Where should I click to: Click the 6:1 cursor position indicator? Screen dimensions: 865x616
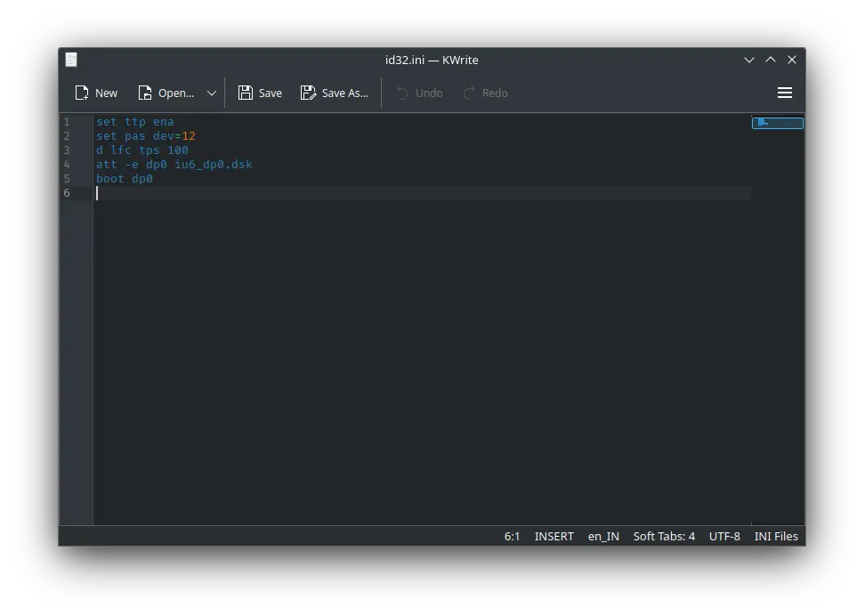pyautogui.click(x=512, y=536)
